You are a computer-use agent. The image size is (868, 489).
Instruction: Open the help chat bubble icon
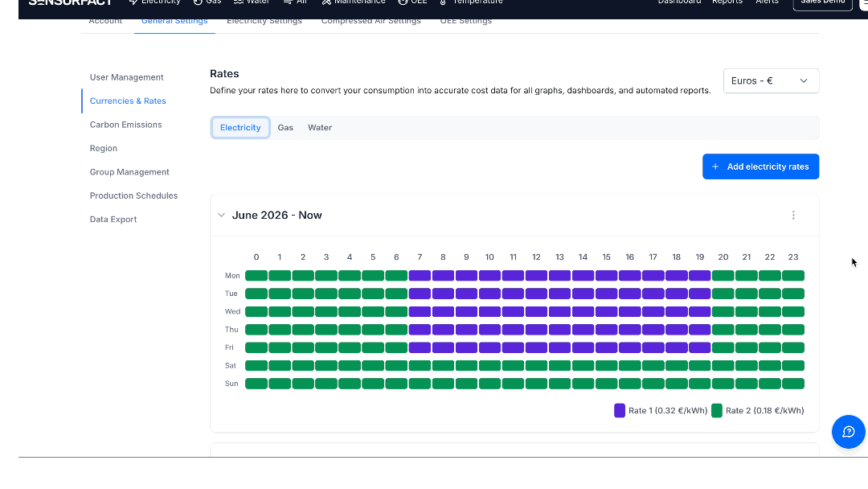(848, 432)
